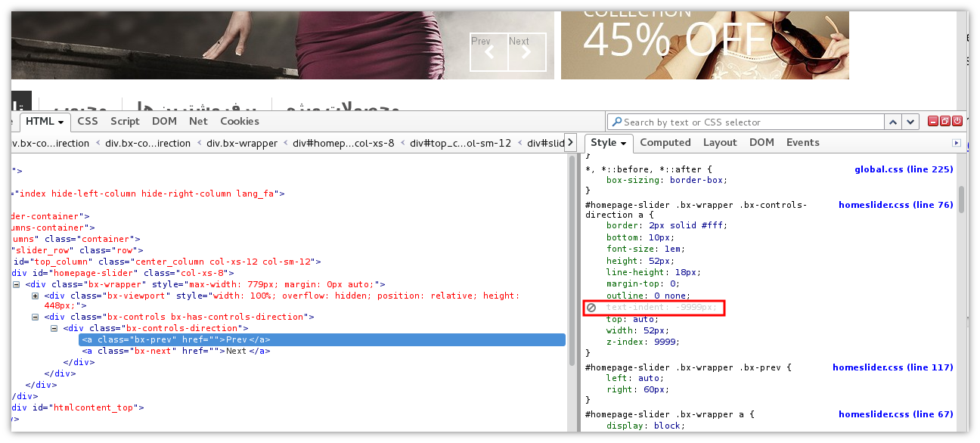Viewport: 980px width, 443px height.
Task: Open the HTML tab options dropdown arrow
Action: [x=61, y=122]
